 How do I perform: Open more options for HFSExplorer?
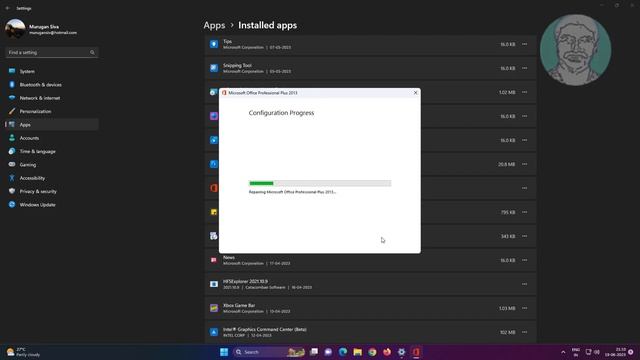[x=524, y=284]
